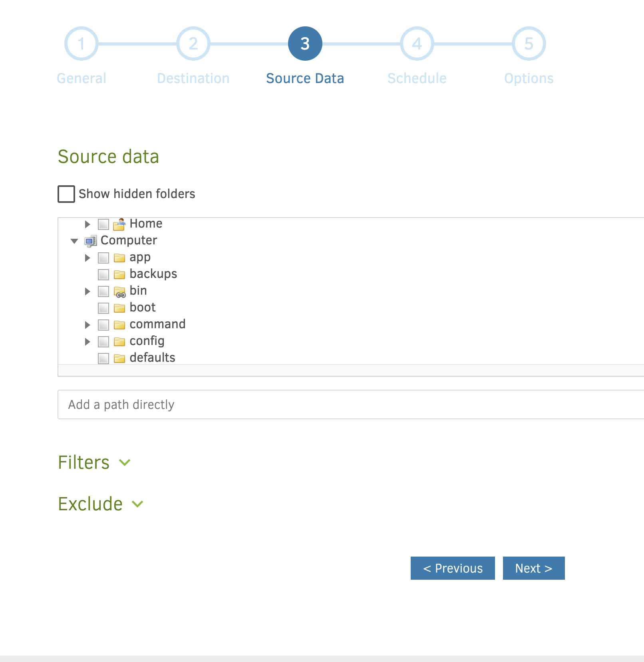This screenshot has height=662, width=644.
Task: Expand the Home folder arrow
Action: click(87, 224)
